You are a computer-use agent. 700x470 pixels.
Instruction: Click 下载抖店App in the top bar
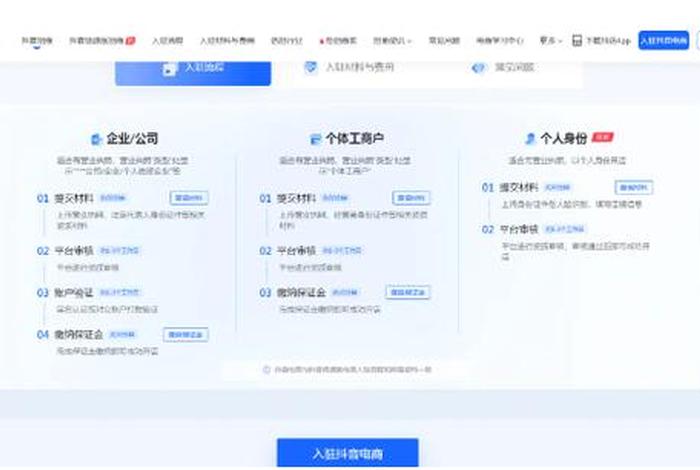pyautogui.click(x=601, y=41)
